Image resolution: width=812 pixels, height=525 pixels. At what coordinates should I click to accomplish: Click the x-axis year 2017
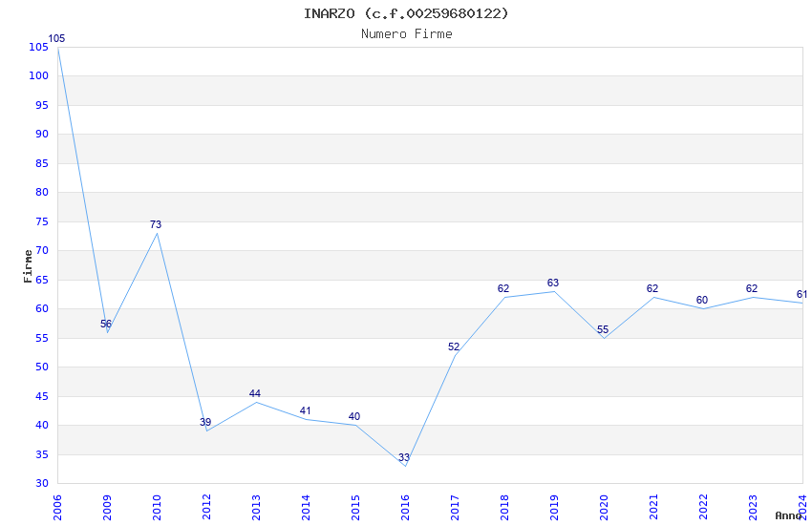[x=455, y=508]
